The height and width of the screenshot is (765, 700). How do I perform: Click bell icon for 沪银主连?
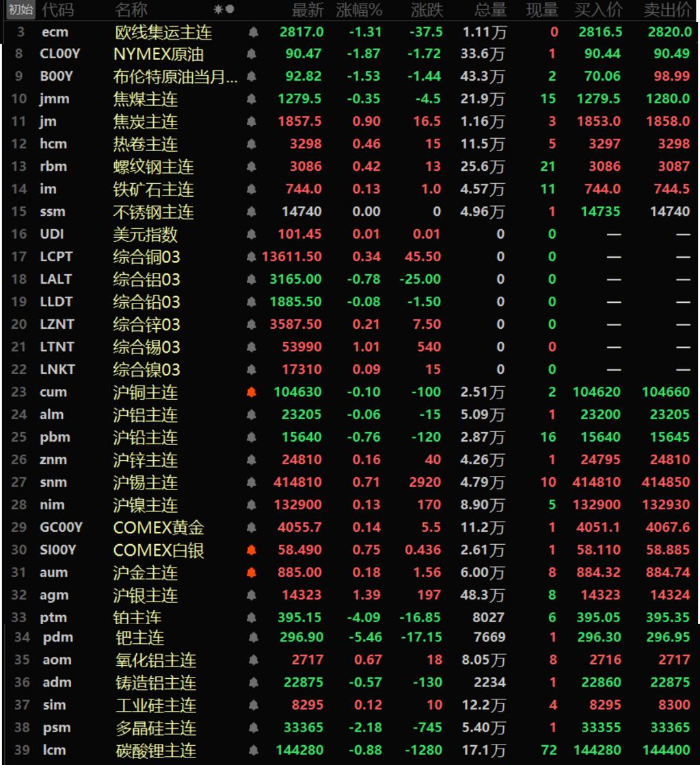(x=252, y=595)
